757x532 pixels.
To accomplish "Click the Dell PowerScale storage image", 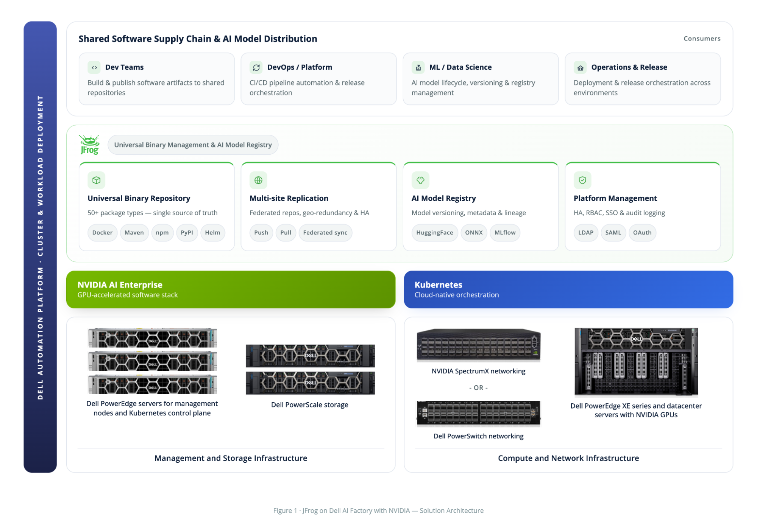I will [310, 369].
